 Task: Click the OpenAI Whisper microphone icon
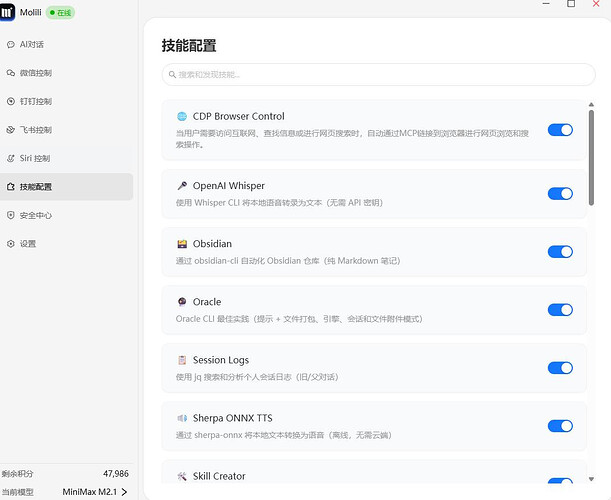click(182, 186)
